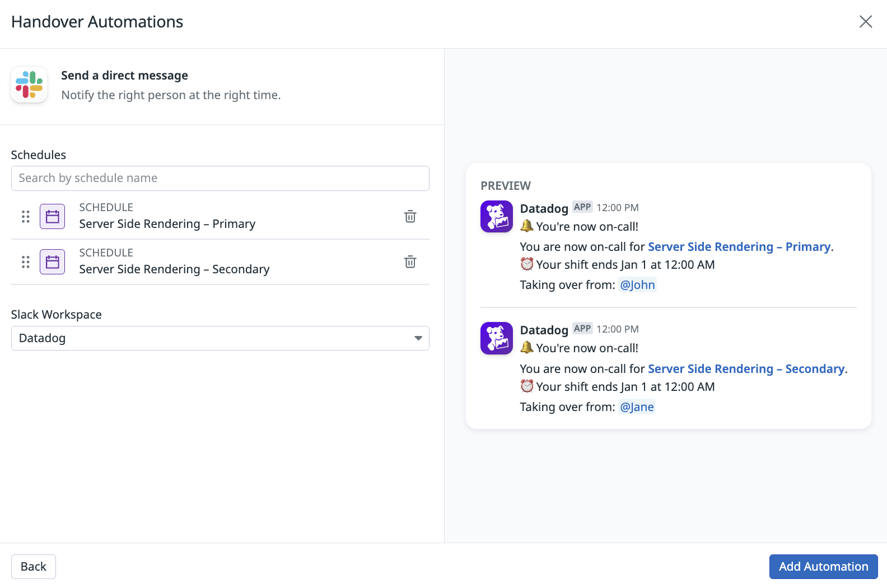Go back with the Back button

(x=34, y=567)
